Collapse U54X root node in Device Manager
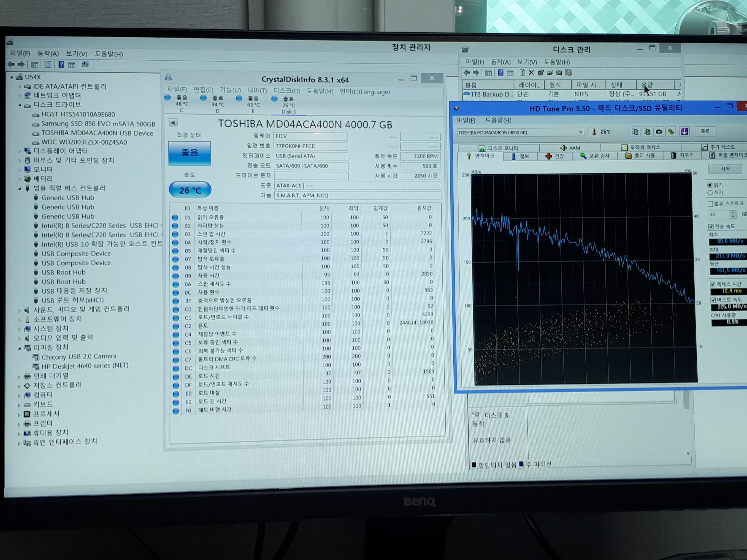The image size is (747, 560). 12,77
